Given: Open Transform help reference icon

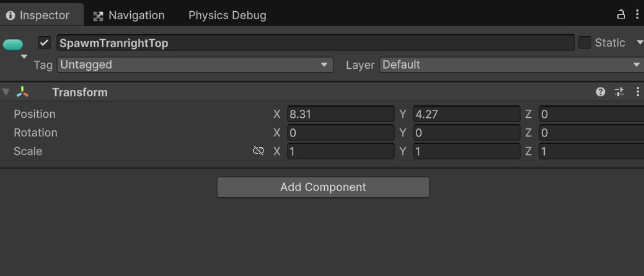Looking at the screenshot, I should coord(601,92).
